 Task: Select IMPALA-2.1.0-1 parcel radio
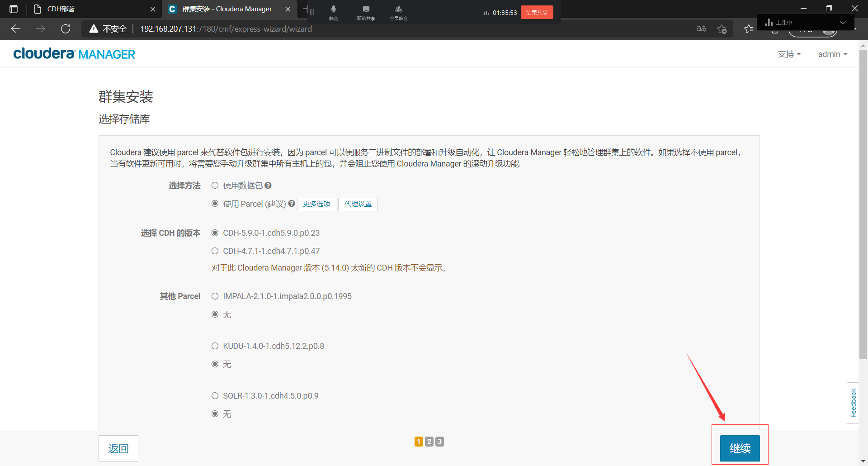point(215,296)
